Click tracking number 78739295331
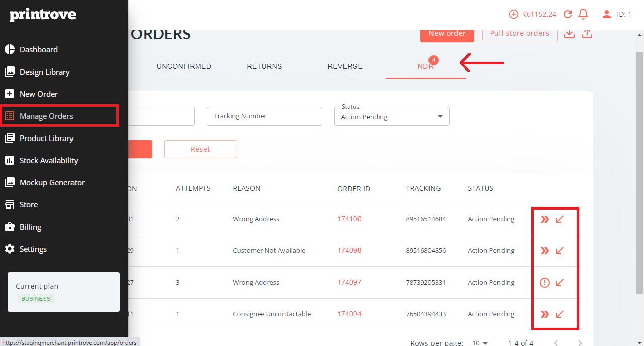644x346 pixels. coord(426,283)
